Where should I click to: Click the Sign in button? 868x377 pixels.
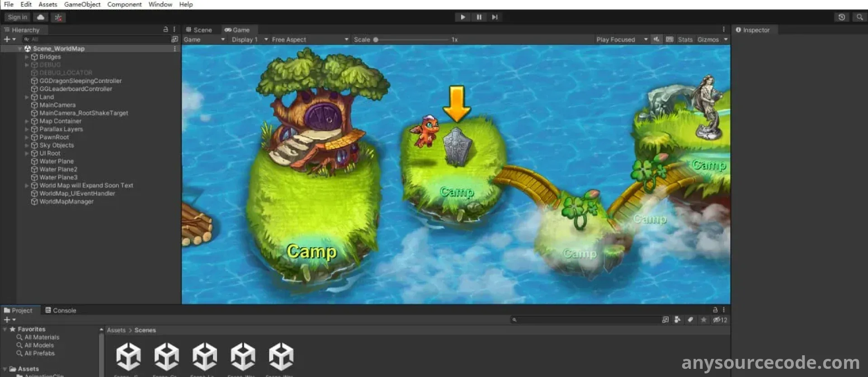17,17
